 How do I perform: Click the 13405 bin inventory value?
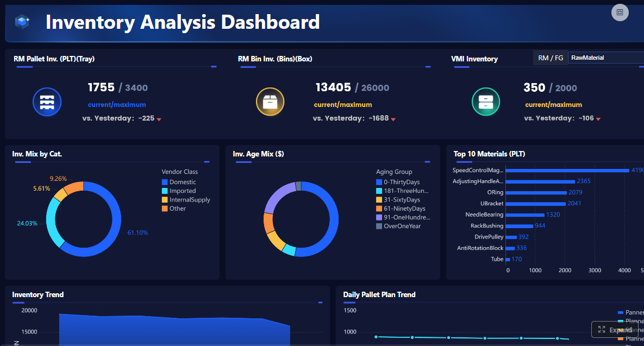333,87
